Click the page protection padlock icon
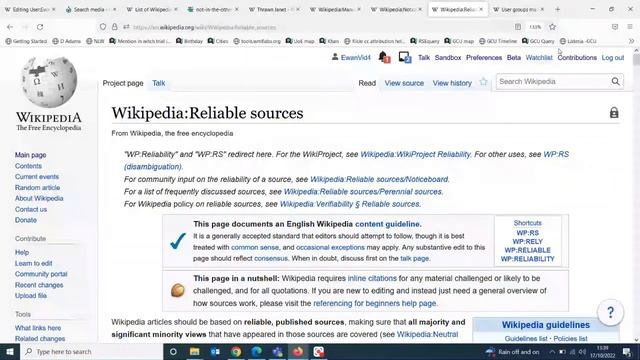640x360 pixels. pos(614,113)
